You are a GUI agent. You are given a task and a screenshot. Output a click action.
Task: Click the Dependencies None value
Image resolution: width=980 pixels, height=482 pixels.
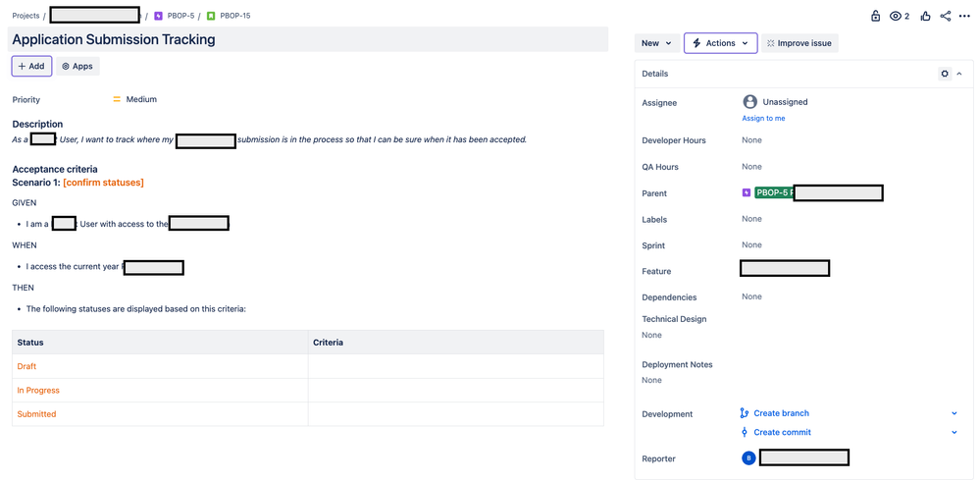[751, 296]
